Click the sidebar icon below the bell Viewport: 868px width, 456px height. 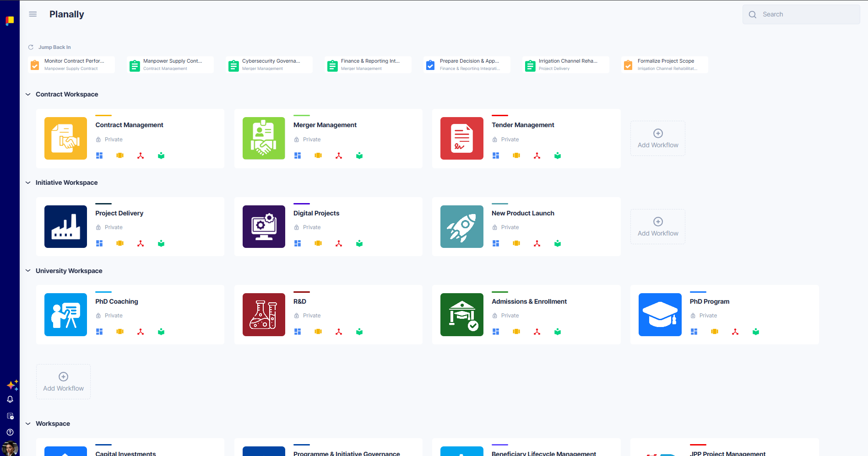point(10,416)
